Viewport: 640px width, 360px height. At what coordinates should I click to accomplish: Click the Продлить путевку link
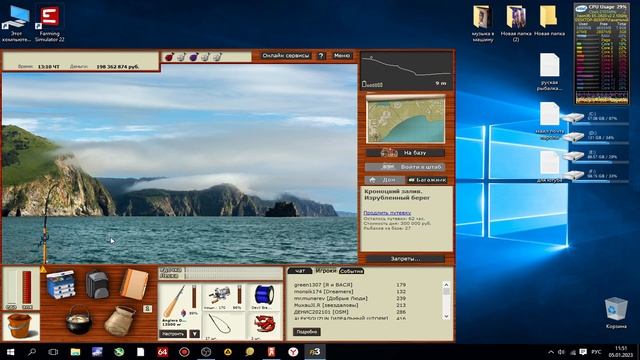point(387,213)
